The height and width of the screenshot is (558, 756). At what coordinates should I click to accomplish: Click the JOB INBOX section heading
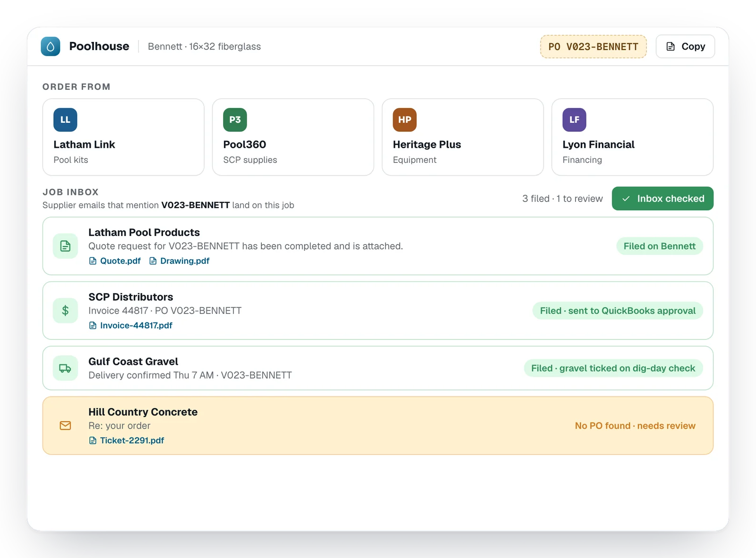point(70,192)
